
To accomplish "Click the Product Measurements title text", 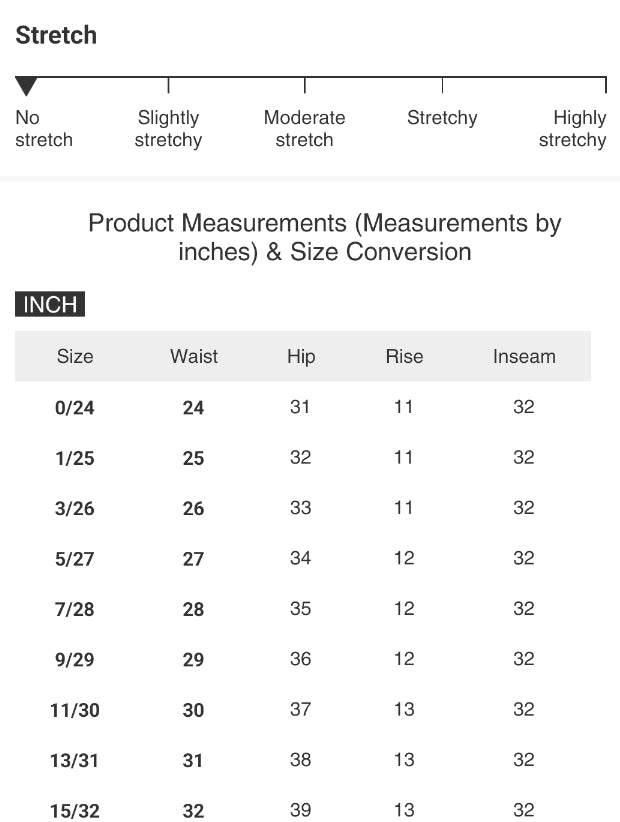I will click(324, 237).
